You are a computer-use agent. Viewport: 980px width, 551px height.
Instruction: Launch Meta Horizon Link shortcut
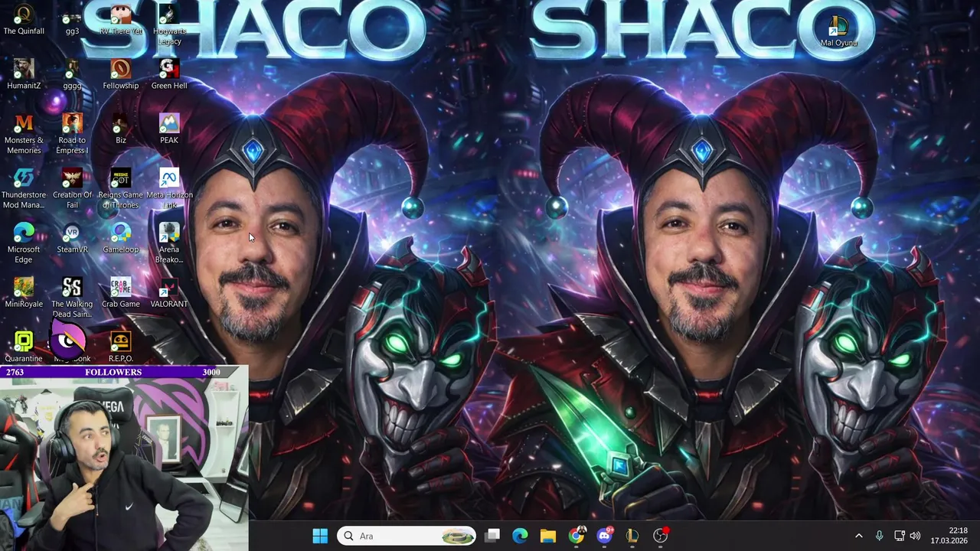click(169, 188)
